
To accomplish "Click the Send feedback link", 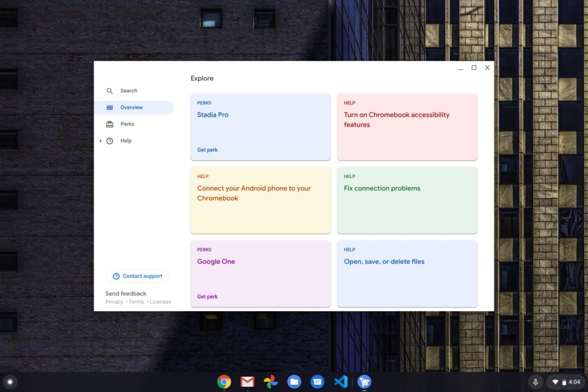I will (x=126, y=293).
